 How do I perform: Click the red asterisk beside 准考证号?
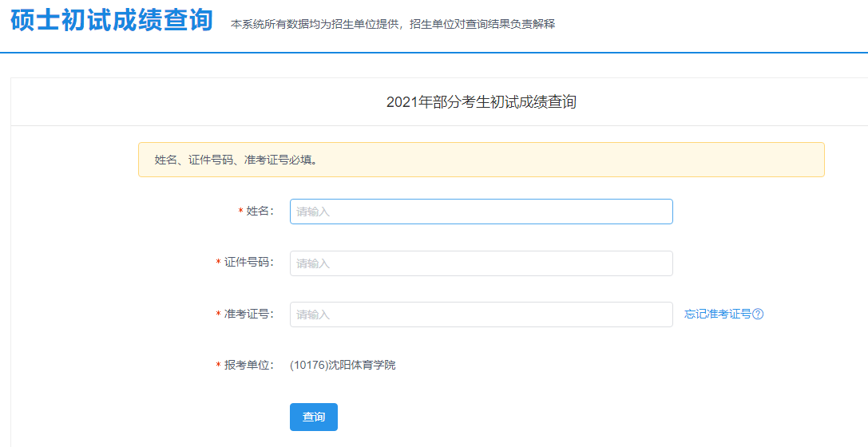point(218,315)
